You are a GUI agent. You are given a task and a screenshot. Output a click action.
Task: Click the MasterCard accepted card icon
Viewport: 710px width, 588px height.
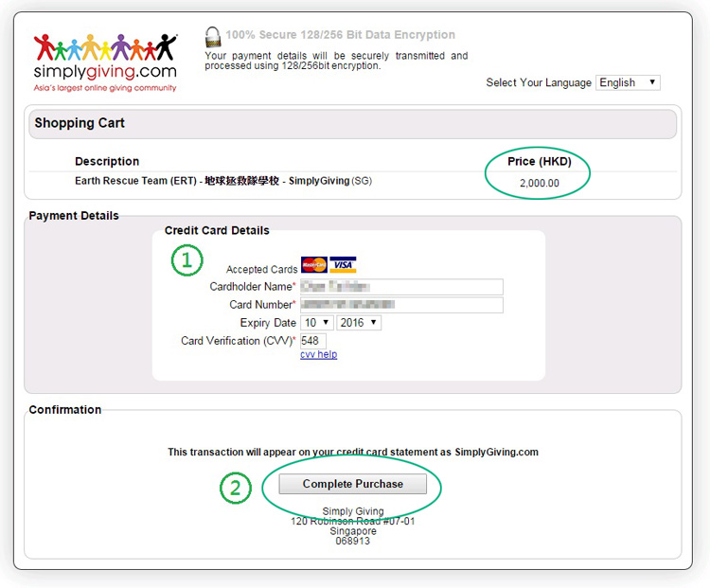click(313, 265)
